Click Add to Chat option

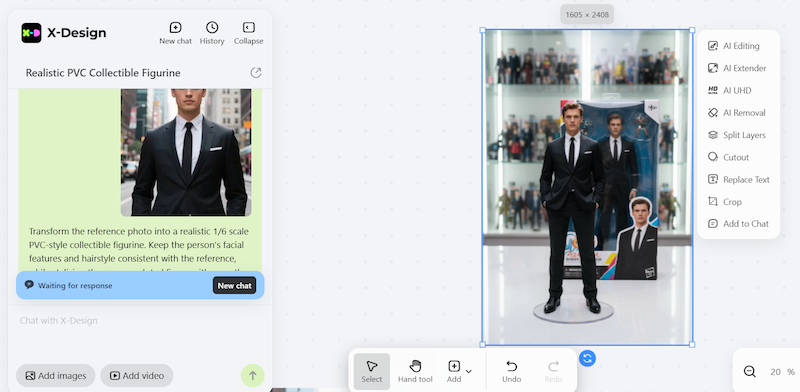(x=738, y=224)
